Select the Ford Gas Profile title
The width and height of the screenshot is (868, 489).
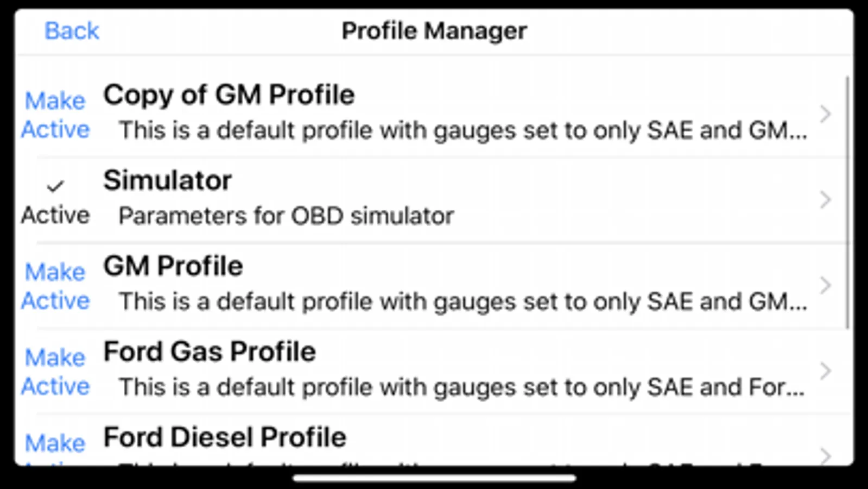pos(210,352)
